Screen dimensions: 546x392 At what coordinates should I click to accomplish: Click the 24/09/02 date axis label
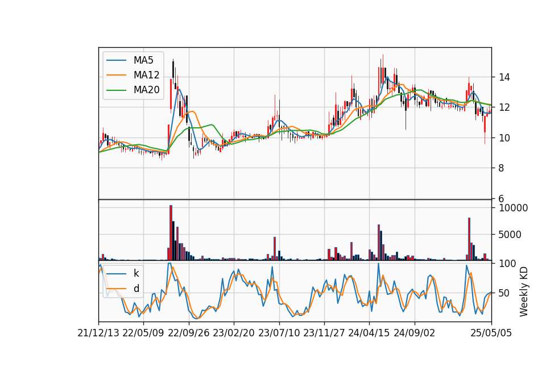coord(415,333)
